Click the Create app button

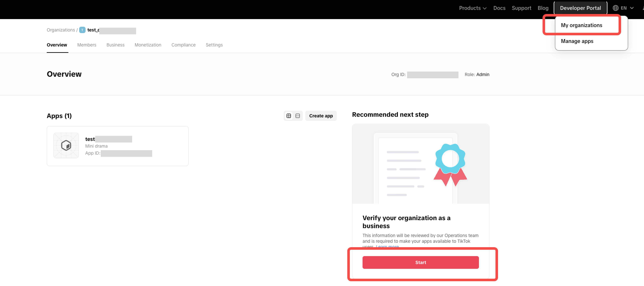(321, 116)
